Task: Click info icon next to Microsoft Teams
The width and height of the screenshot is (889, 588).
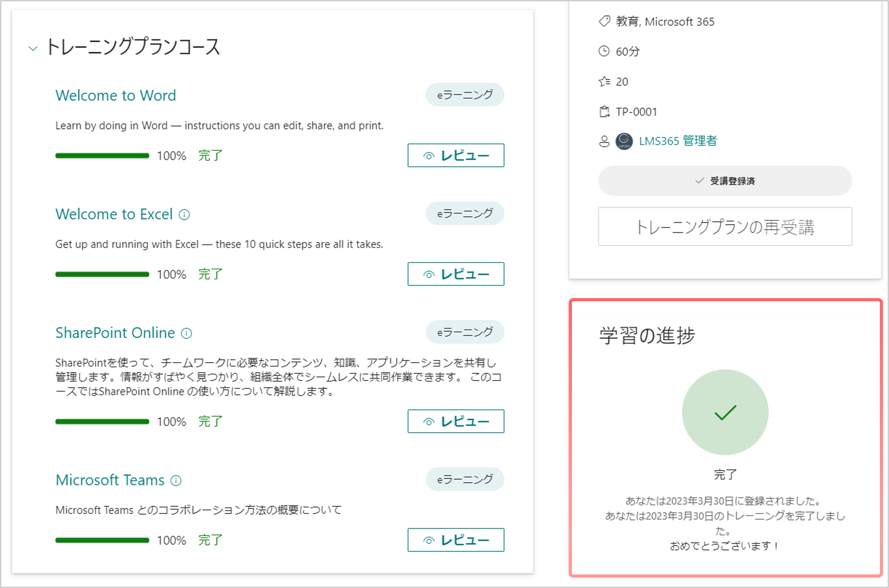Action: [x=176, y=480]
